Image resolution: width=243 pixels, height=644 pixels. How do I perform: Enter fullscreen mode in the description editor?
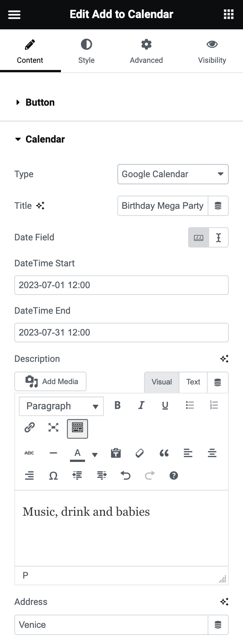[x=53, y=427]
